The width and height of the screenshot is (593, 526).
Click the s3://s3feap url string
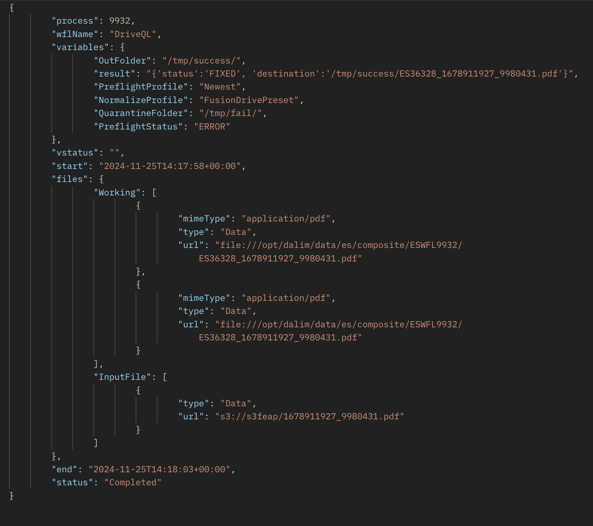[x=310, y=417]
